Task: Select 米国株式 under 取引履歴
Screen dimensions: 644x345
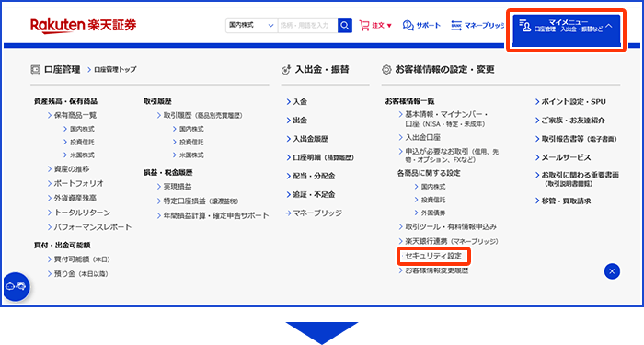Action: coord(188,155)
